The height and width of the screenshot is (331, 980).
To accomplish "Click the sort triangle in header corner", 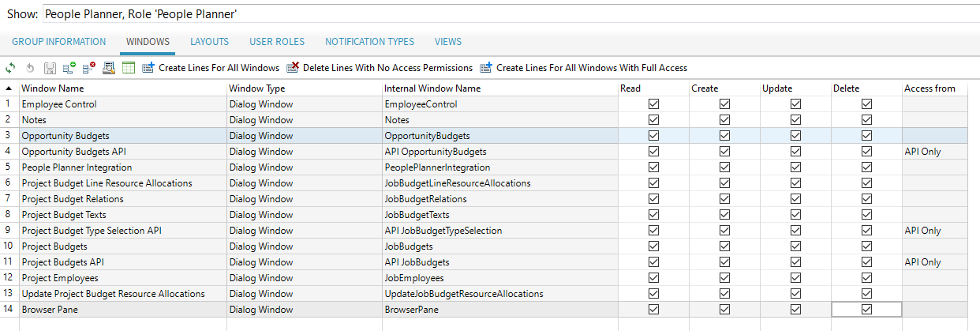I will (9, 88).
